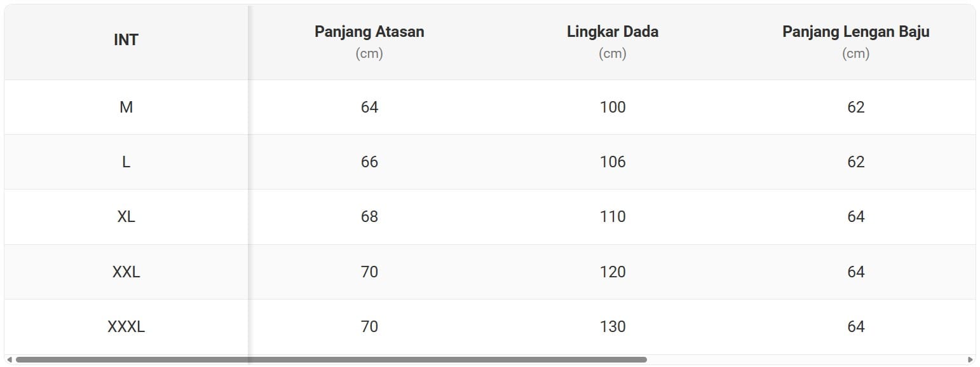The width and height of the screenshot is (980, 367).
Task: Pick the XXXL size row label
Action: click(x=126, y=327)
